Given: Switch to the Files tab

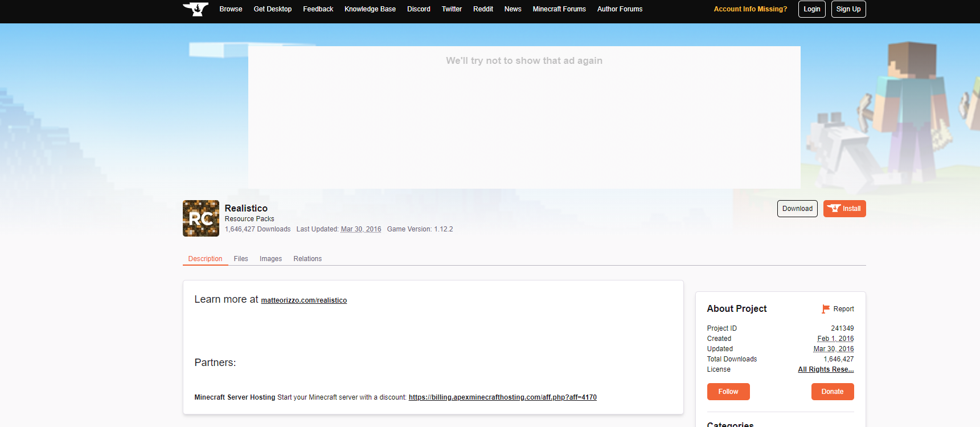Looking at the screenshot, I should [241, 259].
